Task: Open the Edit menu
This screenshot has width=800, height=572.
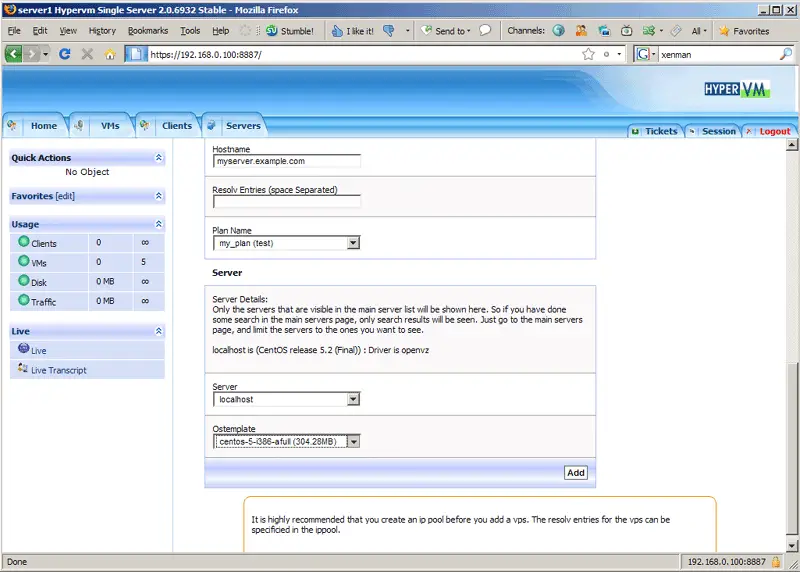Action: [40, 31]
